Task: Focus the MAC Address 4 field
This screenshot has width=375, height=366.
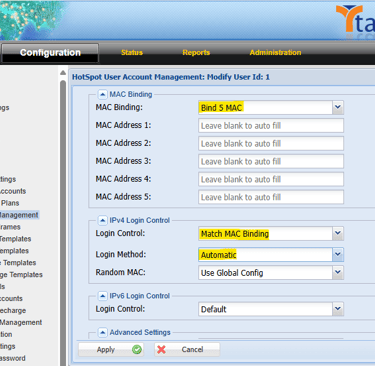Action: click(x=271, y=179)
